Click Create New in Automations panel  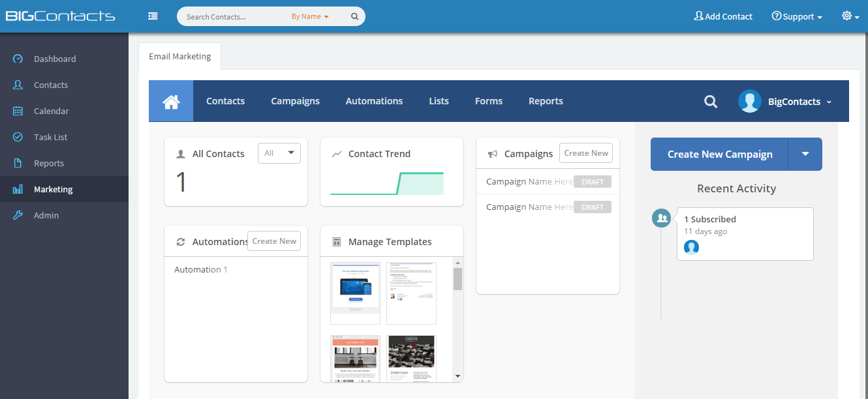pos(274,241)
